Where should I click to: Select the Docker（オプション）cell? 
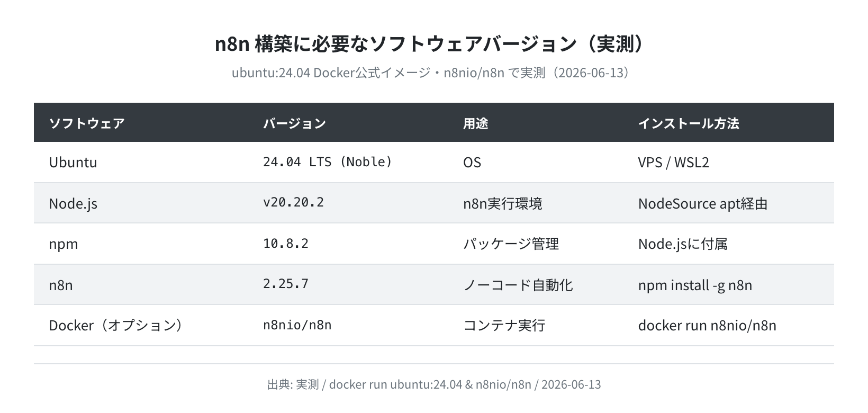[x=116, y=325]
